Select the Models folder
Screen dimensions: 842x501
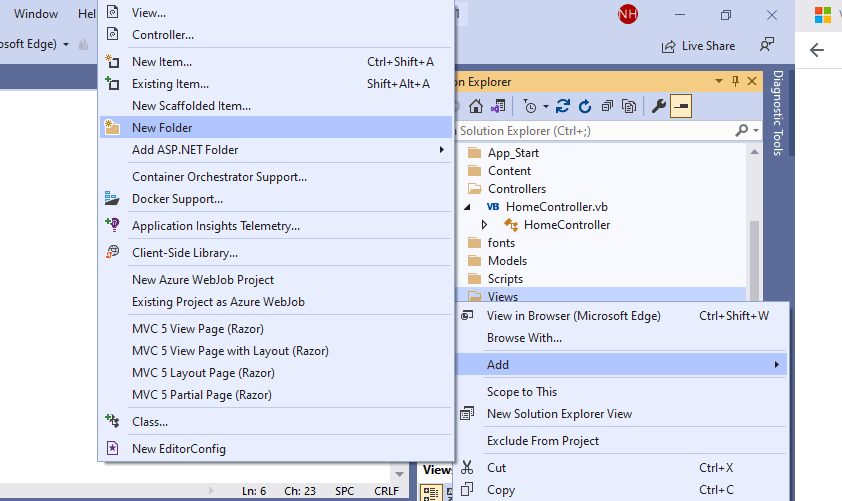coord(507,261)
